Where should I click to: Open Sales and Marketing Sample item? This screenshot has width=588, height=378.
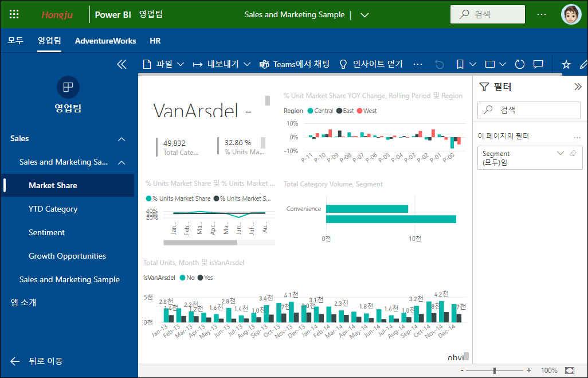[x=69, y=279]
